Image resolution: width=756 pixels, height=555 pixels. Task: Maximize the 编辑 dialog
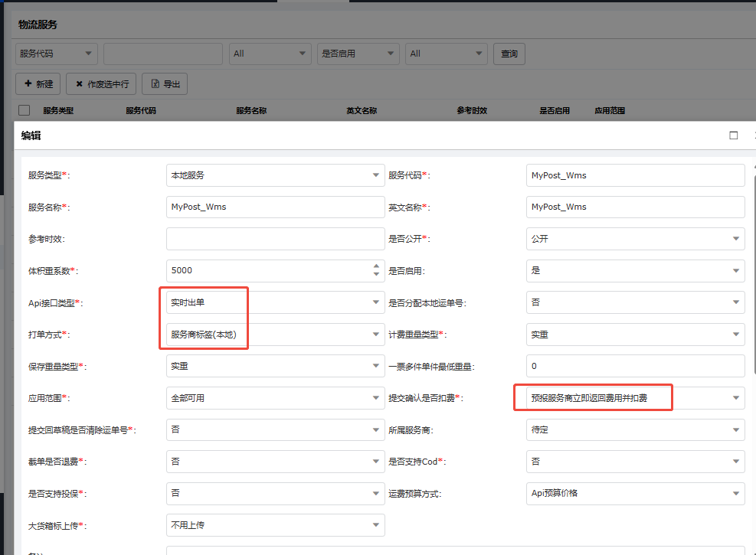[733, 135]
